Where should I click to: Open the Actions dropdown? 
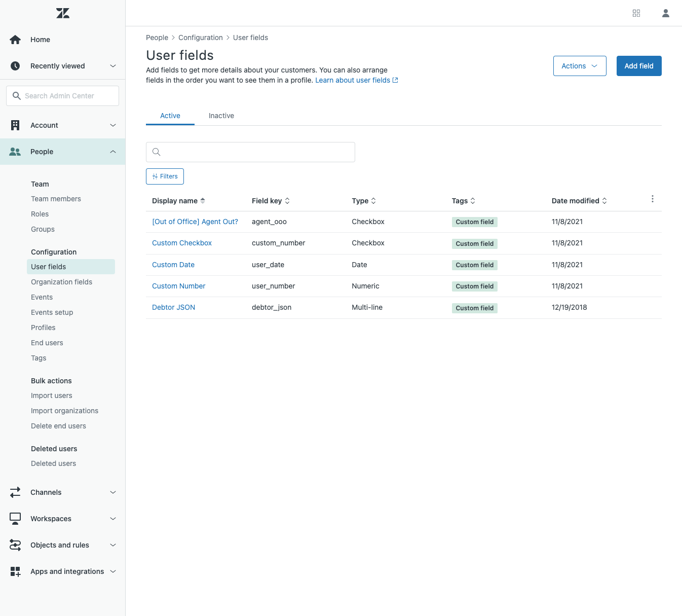579,66
